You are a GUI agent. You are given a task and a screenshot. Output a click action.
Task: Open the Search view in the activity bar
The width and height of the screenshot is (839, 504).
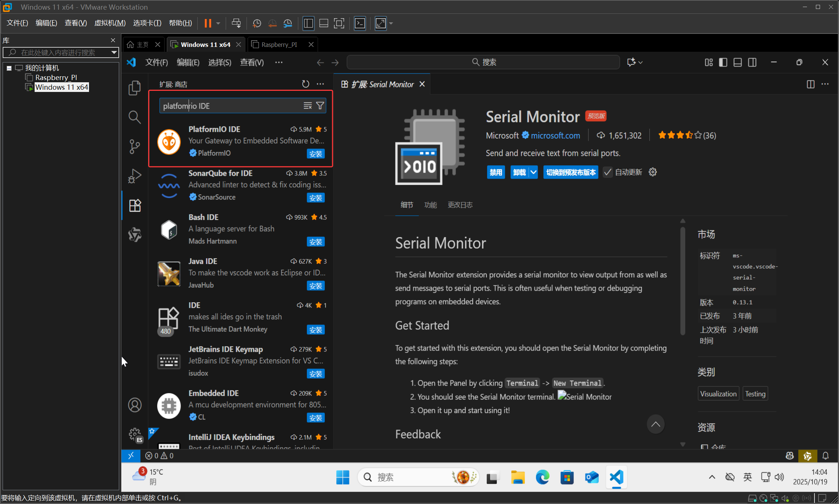(134, 117)
